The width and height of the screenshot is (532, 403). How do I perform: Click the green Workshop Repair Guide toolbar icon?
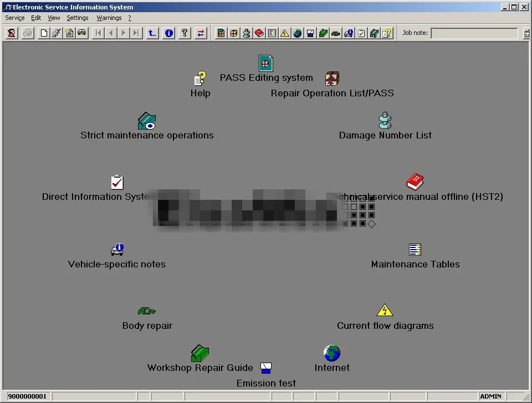click(323, 33)
